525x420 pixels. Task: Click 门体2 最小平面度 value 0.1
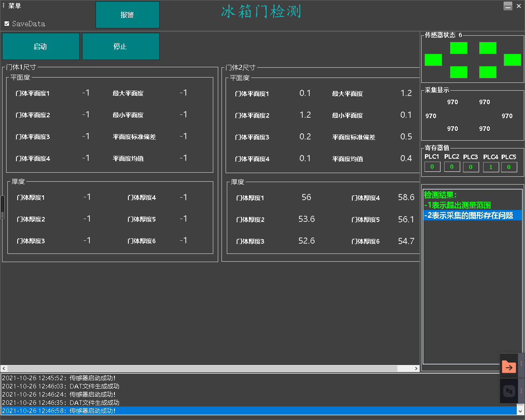coord(406,115)
